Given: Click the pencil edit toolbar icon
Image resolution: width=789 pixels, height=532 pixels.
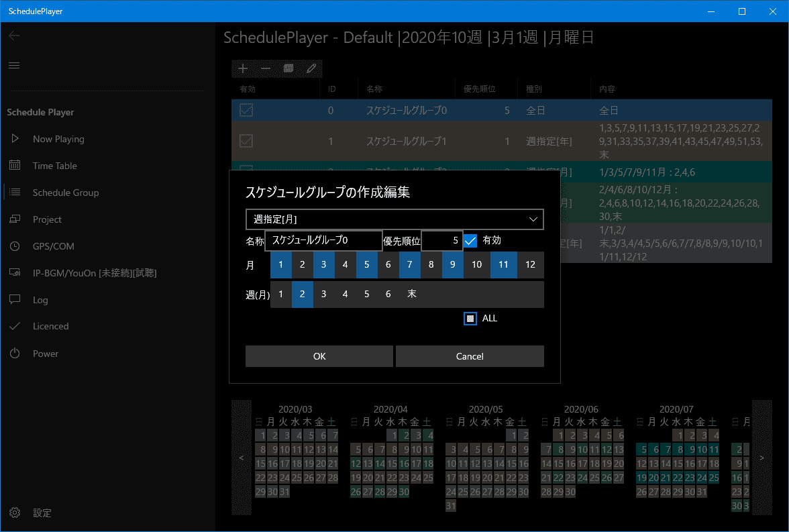Looking at the screenshot, I should click(x=311, y=68).
